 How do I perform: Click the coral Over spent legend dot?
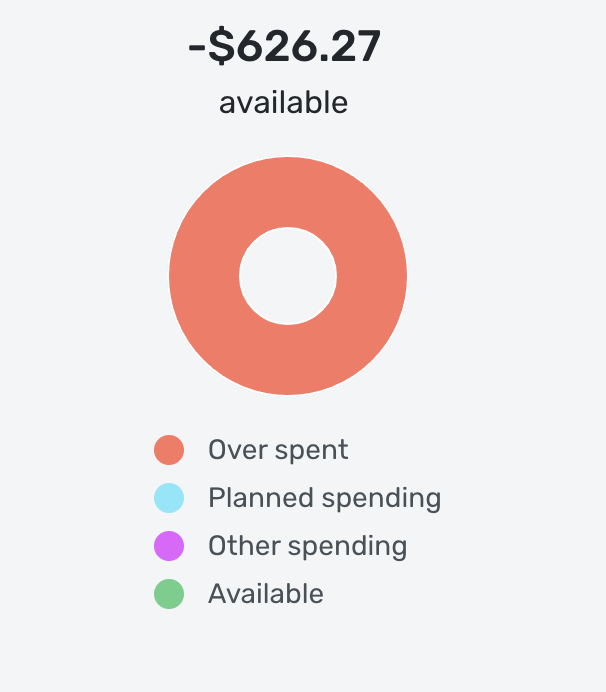point(169,450)
